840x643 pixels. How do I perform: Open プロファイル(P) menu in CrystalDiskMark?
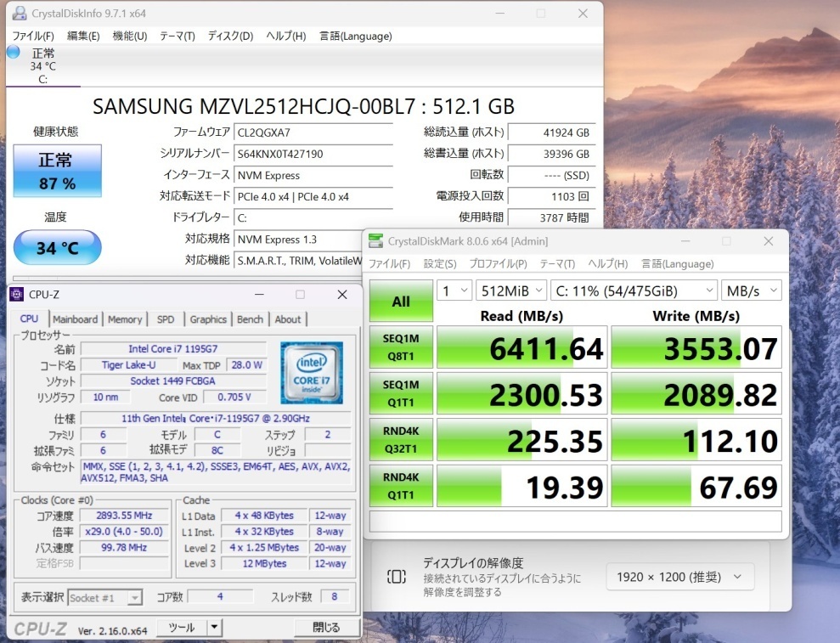pos(499,263)
